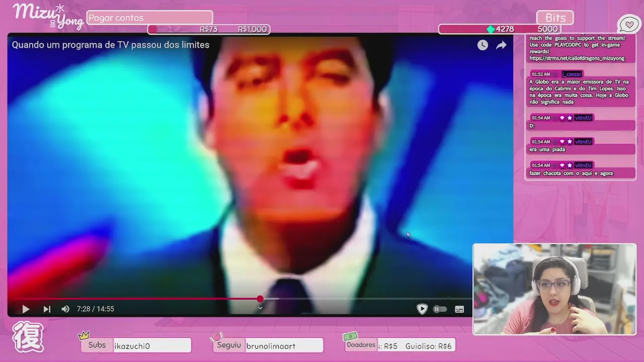Click the shield extension icon in player

tap(422, 309)
